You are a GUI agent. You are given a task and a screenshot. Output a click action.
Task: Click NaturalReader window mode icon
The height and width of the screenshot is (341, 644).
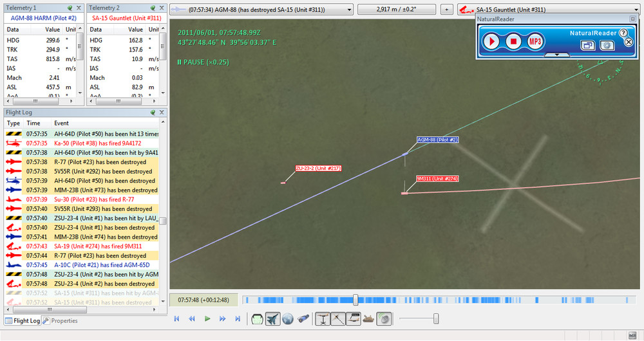(x=588, y=45)
